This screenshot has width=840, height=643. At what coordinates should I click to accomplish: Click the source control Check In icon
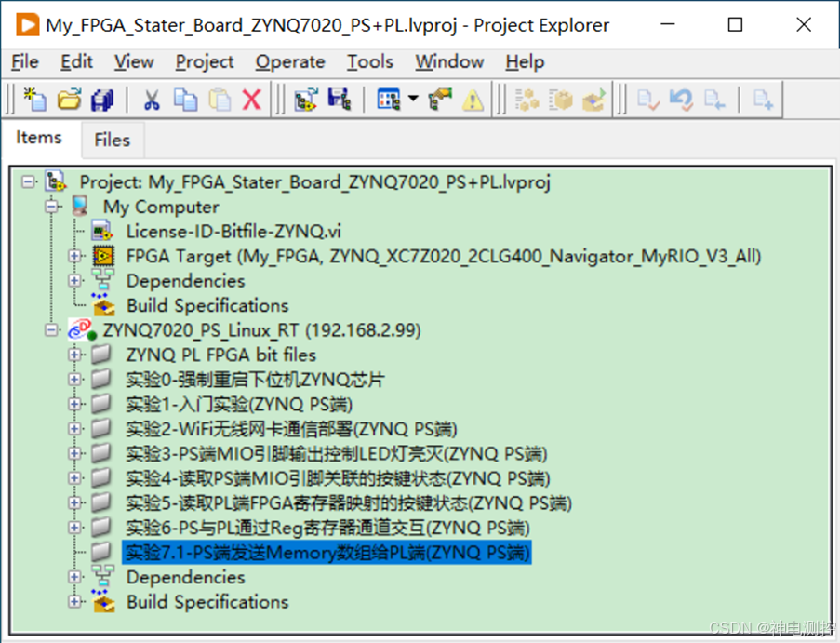coord(648,100)
